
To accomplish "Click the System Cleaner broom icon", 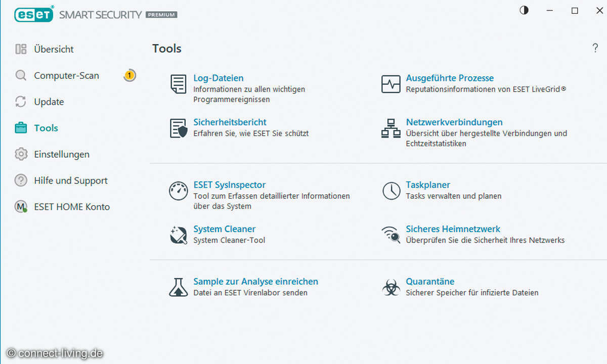I will [178, 235].
